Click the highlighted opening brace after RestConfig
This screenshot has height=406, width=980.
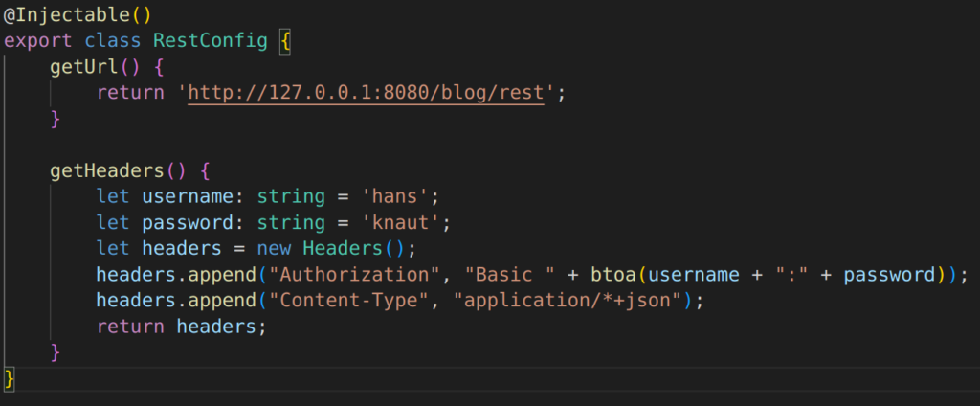[x=285, y=41]
